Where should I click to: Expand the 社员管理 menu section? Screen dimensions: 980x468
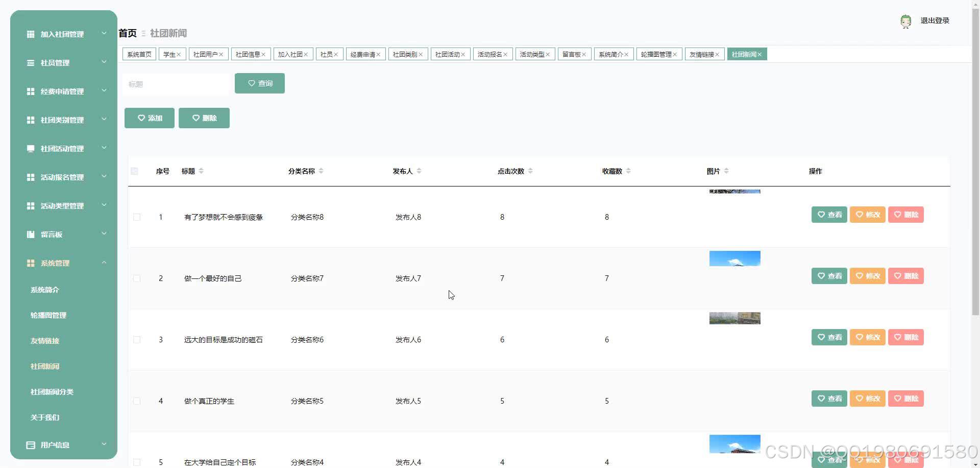104,62
